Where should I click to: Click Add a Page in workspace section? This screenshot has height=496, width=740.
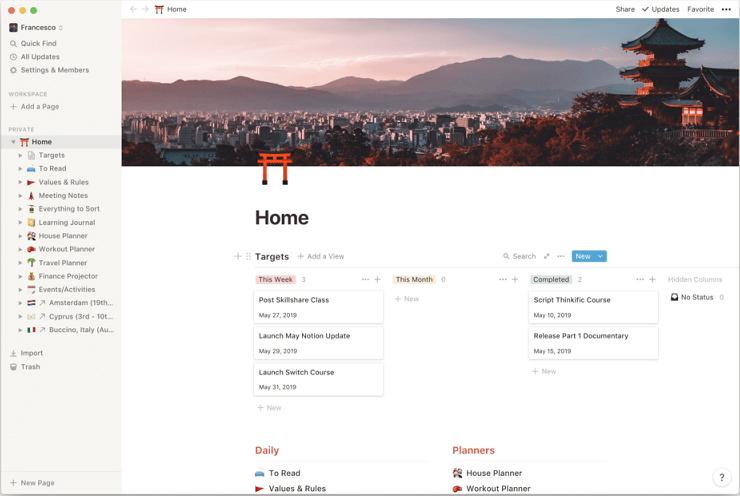(x=34, y=107)
